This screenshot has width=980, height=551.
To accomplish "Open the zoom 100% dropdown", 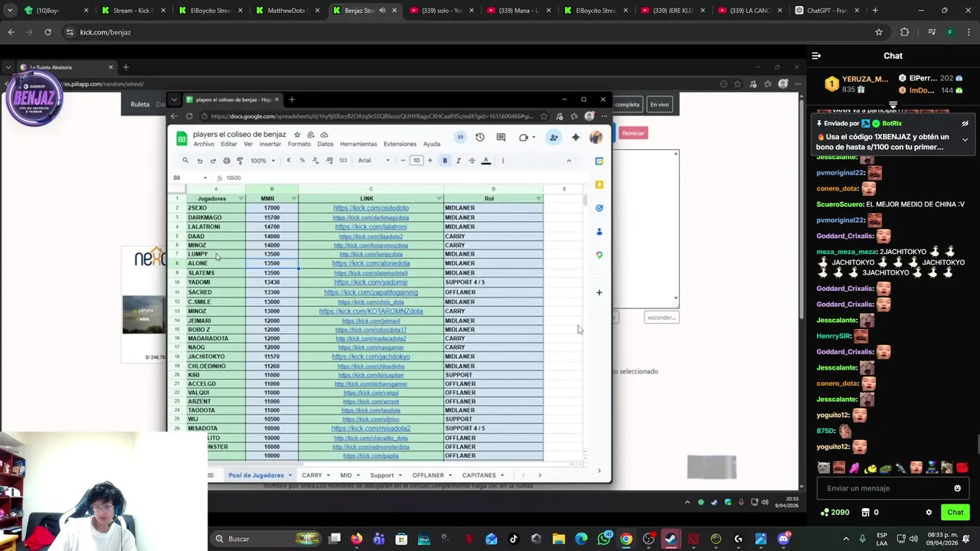I will (x=263, y=161).
